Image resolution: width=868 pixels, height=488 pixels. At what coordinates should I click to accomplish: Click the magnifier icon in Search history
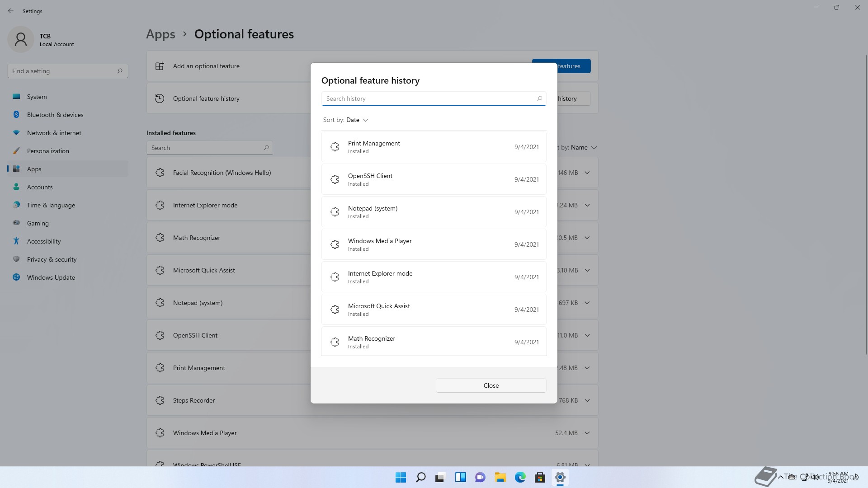539,99
